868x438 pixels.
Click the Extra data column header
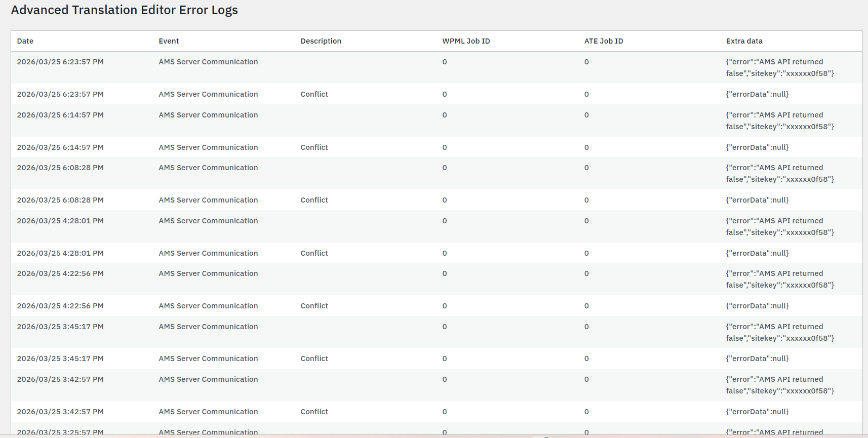tap(744, 41)
